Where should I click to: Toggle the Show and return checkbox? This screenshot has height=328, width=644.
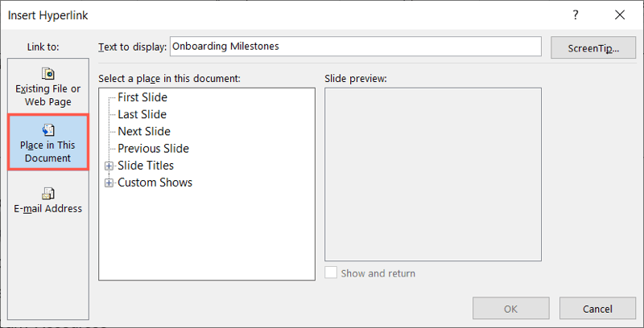pos(331,273)
